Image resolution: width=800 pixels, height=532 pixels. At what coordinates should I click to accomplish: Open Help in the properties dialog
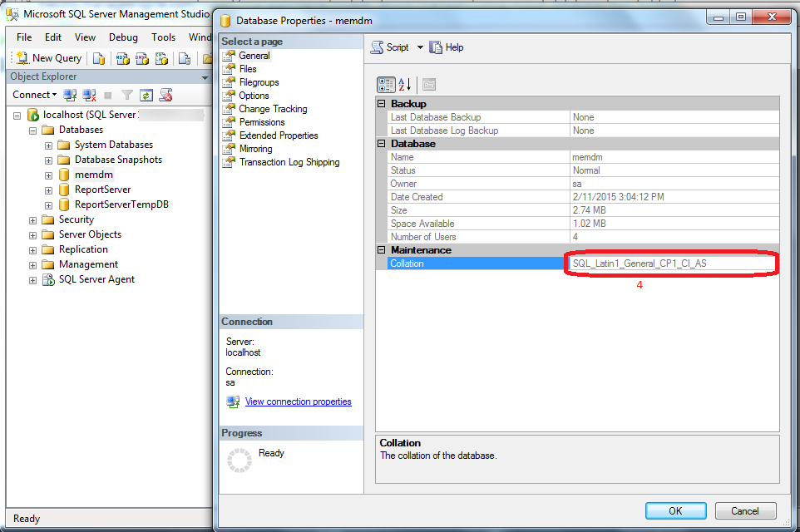point(447,47)
